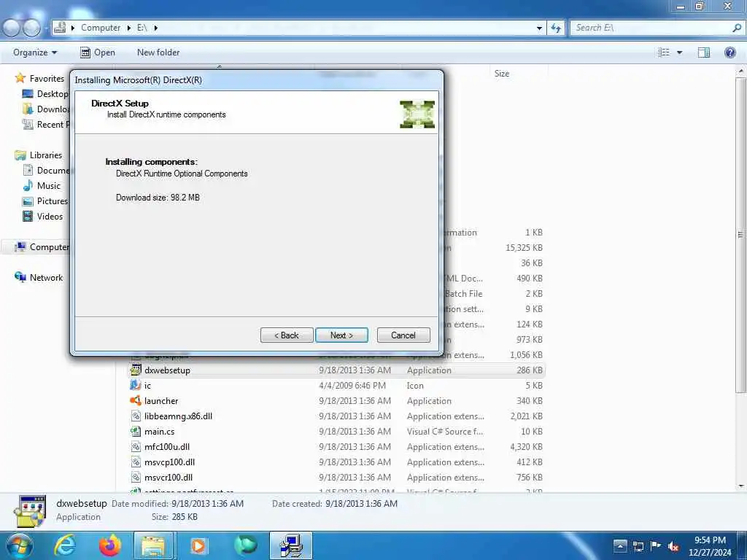Viewport: 747px width, 560px height.
Task: Create a New folder
Action: click(x=158, y=52)
